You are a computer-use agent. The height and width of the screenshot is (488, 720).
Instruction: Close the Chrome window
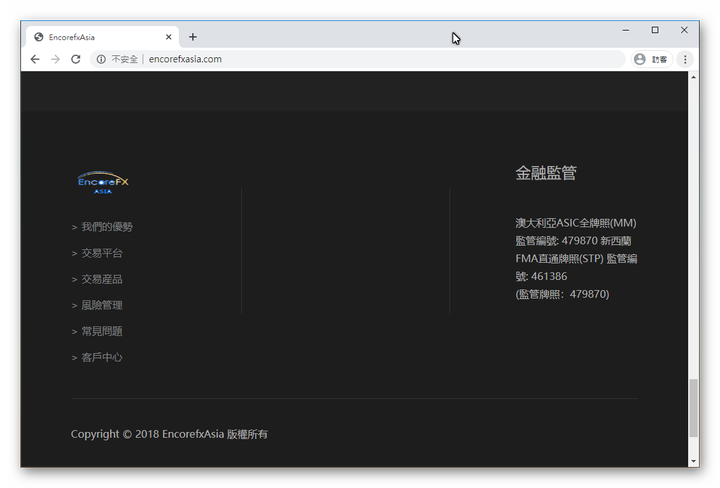[684, 30]
